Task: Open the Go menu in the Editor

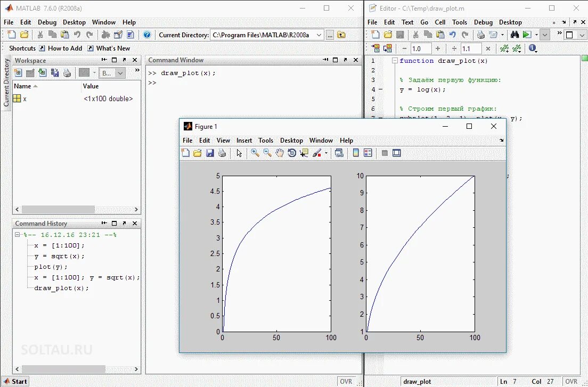Action: (x=424, y=22)
